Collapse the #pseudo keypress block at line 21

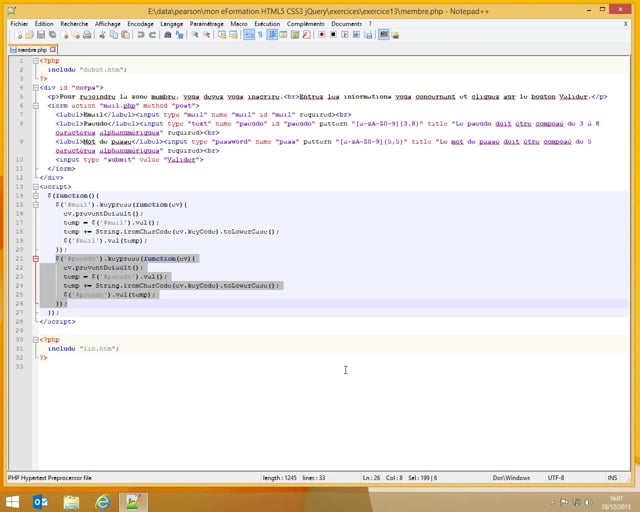36,258
